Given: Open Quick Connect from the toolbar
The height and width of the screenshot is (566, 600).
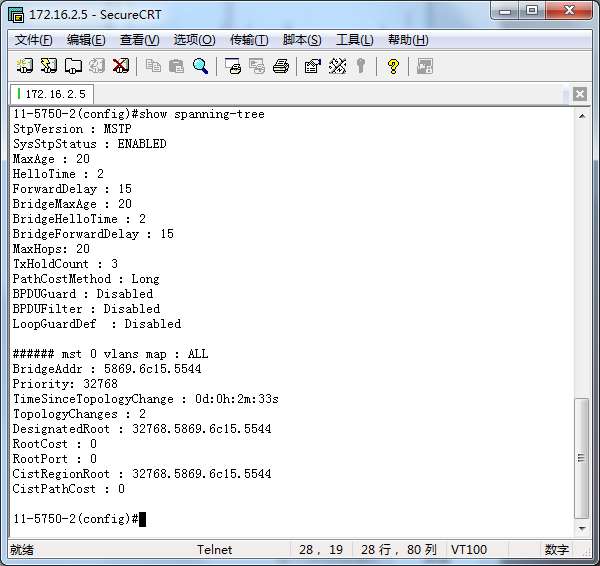Looking at the screenshot, I should point(49,66).
